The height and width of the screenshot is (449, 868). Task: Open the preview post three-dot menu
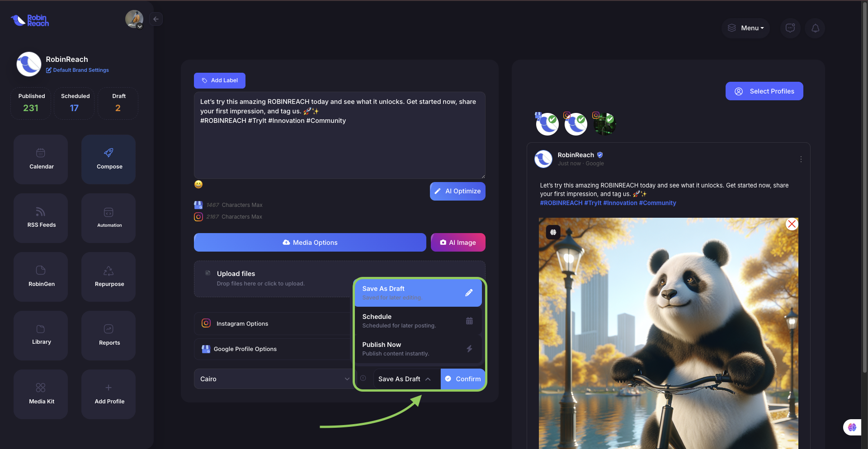coord(801,159)
